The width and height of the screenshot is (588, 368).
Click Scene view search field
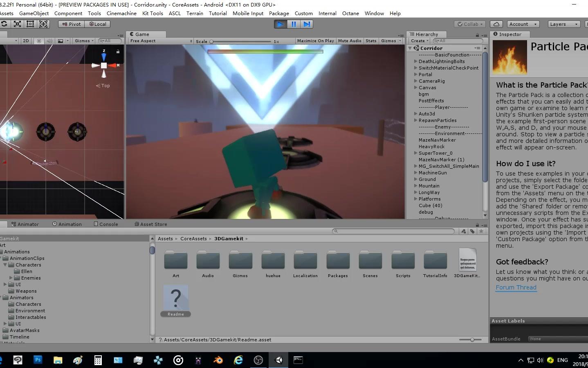(x=110, y=41)
